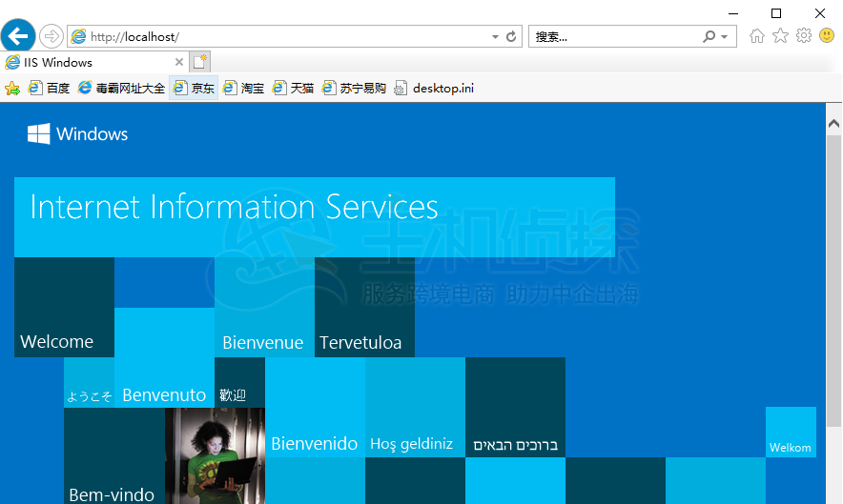Open the Home page icon
The height and width of the screenshot is (504, 843).
click(757, 36)
